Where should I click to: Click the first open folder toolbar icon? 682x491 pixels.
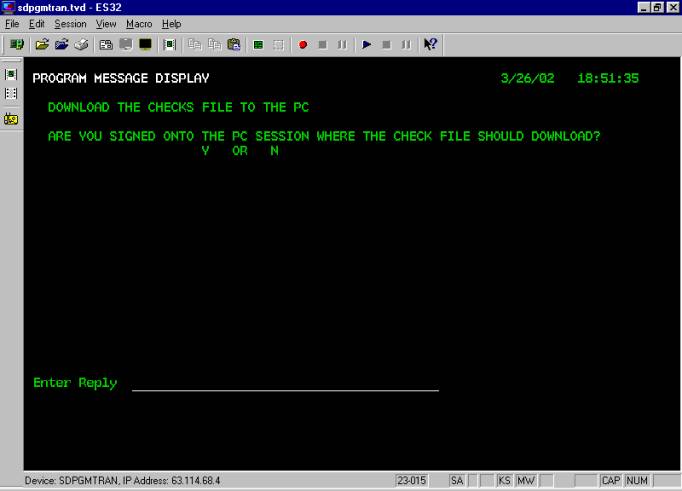[x=42, y=44]
